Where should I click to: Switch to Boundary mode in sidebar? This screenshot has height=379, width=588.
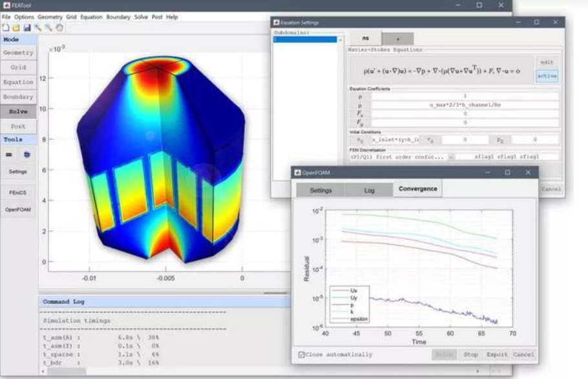click(x=18, y=97)
